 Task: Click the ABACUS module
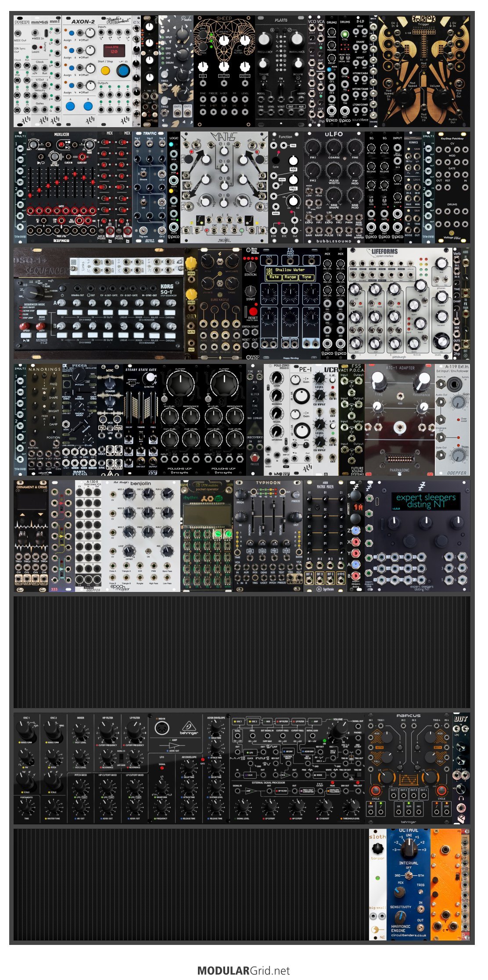(409, 768)
